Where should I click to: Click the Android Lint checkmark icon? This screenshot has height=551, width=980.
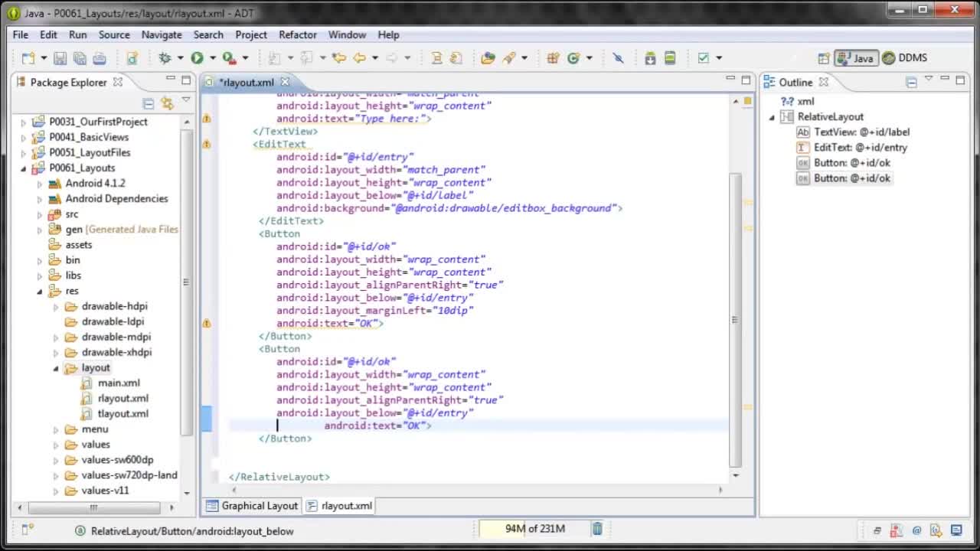point(703,58)
